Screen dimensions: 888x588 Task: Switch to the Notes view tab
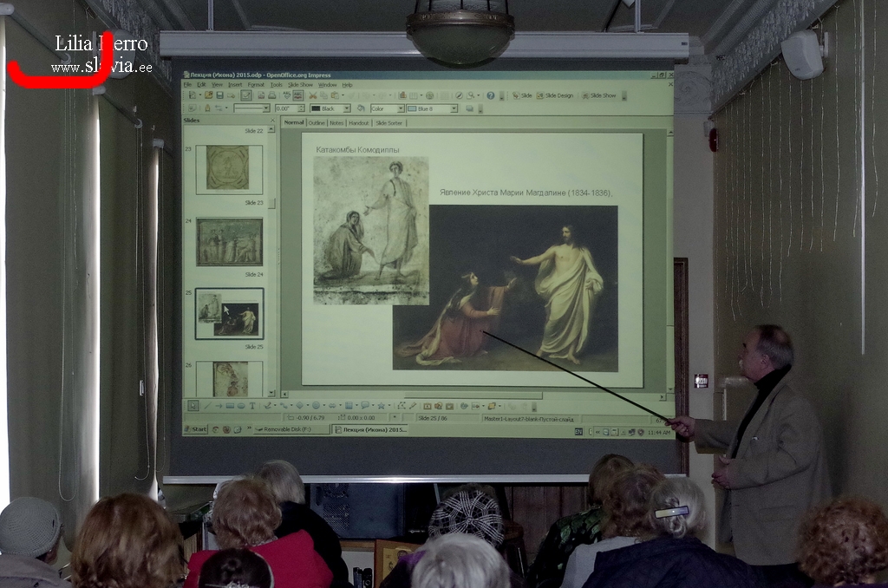tap(336, 123)
